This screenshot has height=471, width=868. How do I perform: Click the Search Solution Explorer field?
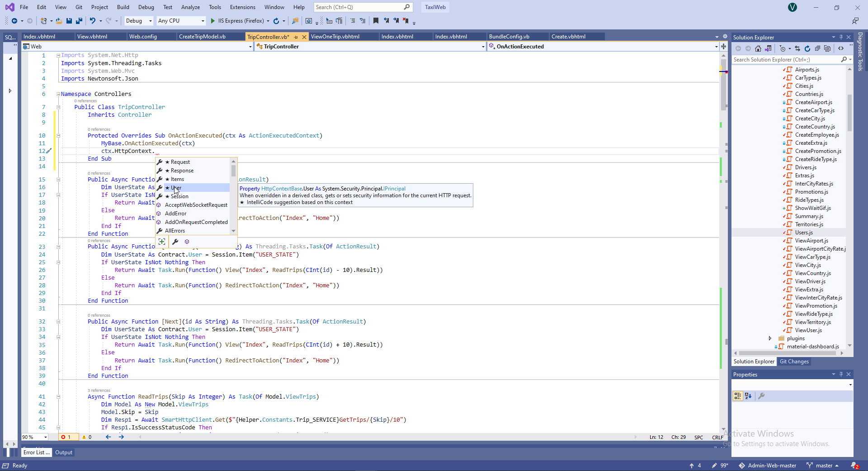[787, 60]
